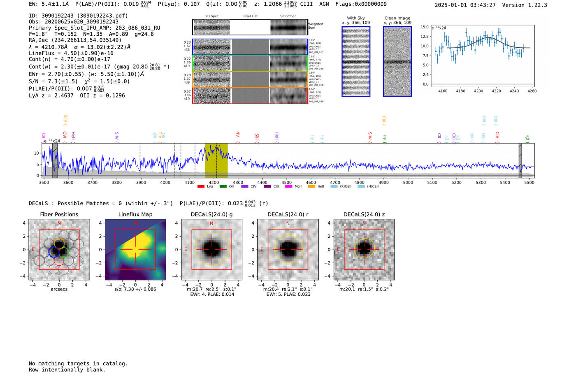This screenshot has height=392, width=576.
Task: Click the Cont(n) = 4.70(±0.00)e-17 line
Action: click(x=70, y=59)
